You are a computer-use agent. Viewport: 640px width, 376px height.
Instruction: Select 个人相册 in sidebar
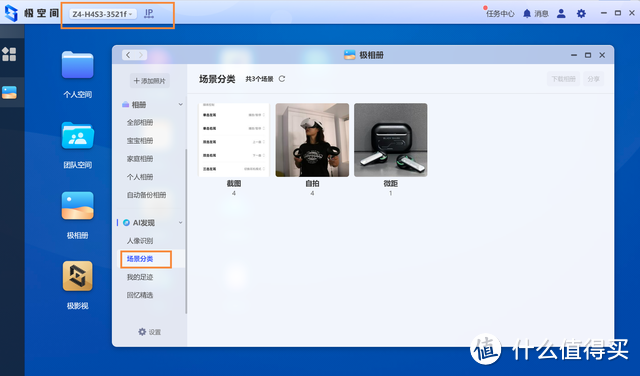[140, 177]
